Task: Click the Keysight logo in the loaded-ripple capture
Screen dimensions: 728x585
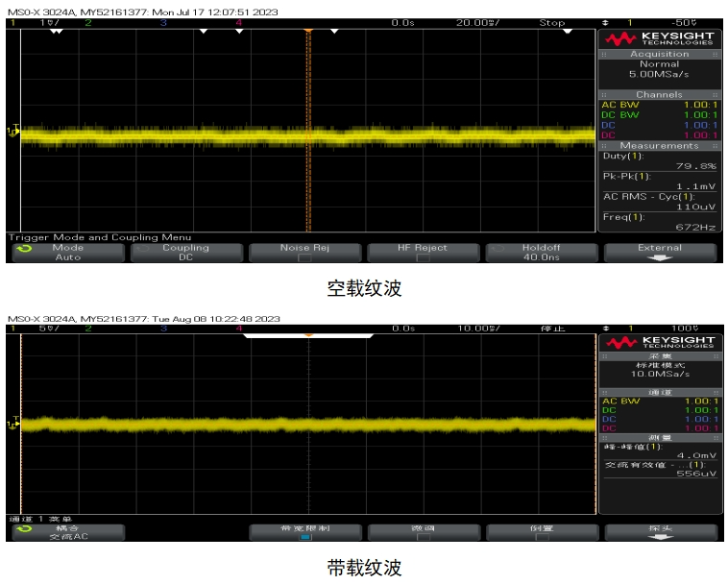Action: [658, 343]
